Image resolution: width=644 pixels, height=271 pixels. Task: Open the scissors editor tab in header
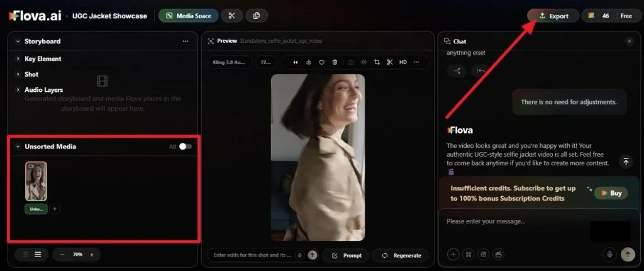(x=231, y=16)
